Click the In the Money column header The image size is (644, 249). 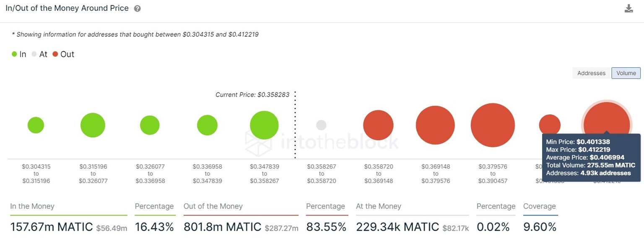[x=32, y=206]
